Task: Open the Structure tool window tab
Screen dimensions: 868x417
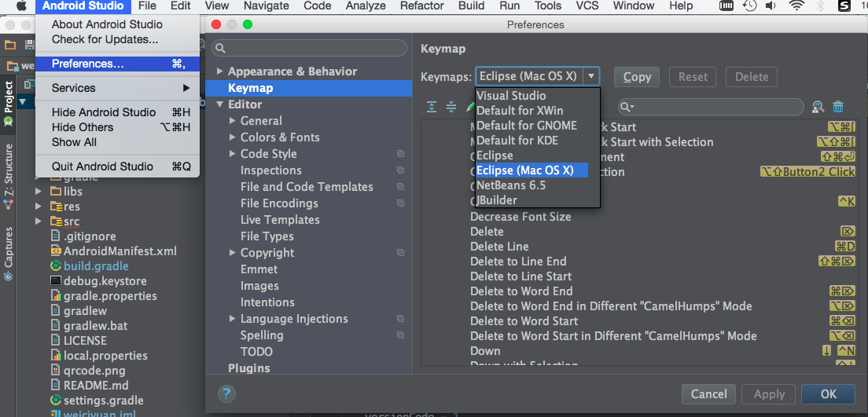Action: (x=8, y=177)
